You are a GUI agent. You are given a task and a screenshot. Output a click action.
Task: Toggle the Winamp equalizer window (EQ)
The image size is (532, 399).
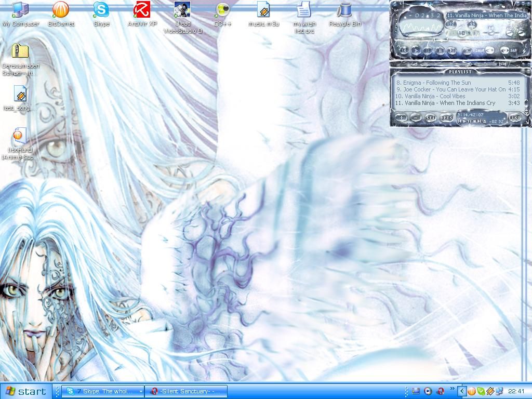(x=509, y=31)
